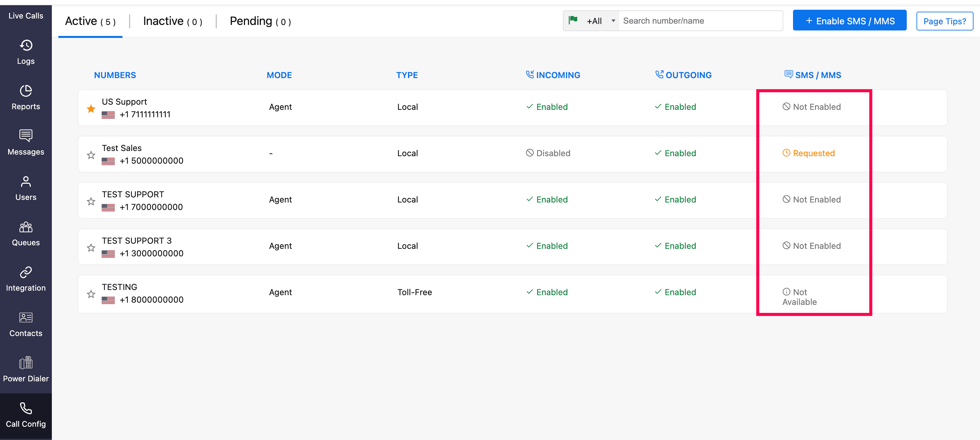Open the Logs history icon
The width and height of the screenshot is (980, 440).
26,45
